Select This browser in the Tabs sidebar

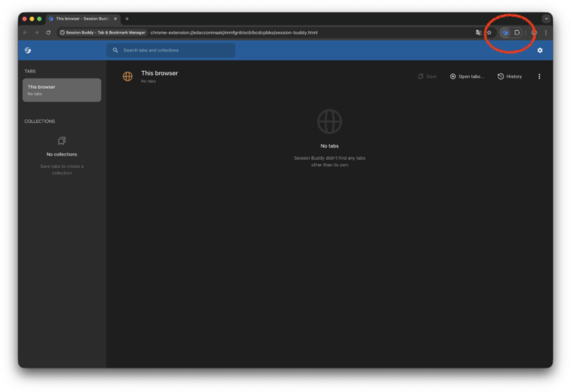tap(62, 90)
